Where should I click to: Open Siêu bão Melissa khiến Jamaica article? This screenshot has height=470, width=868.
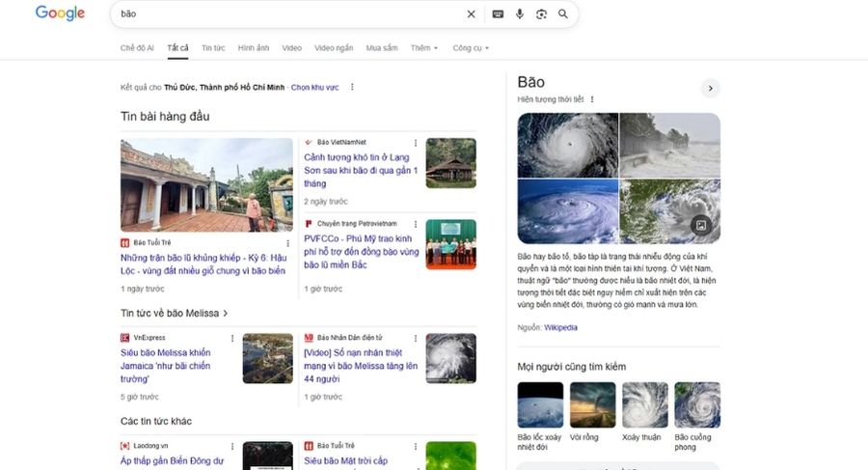(x=166, y=366)
